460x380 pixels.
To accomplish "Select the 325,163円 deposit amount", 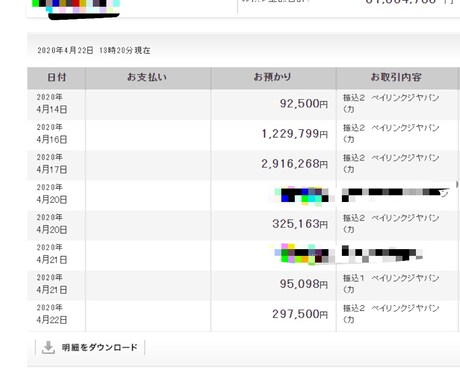I will tap(300, 224).
